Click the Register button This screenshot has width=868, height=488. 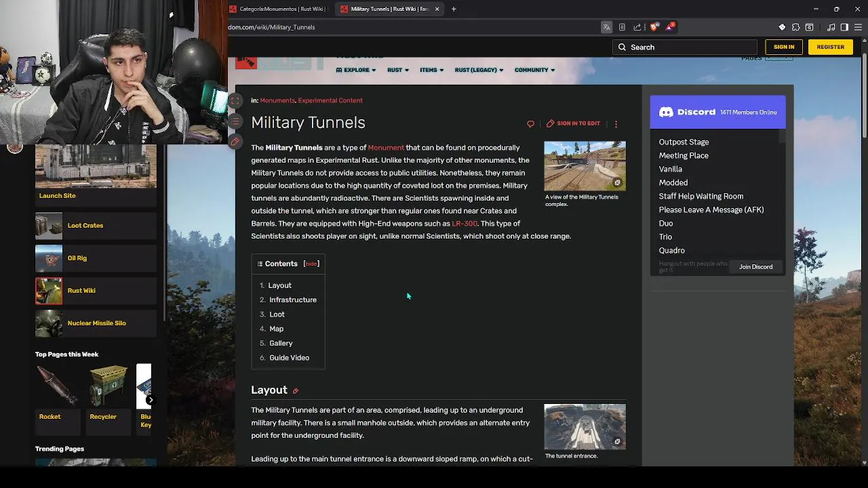point(831,47)
